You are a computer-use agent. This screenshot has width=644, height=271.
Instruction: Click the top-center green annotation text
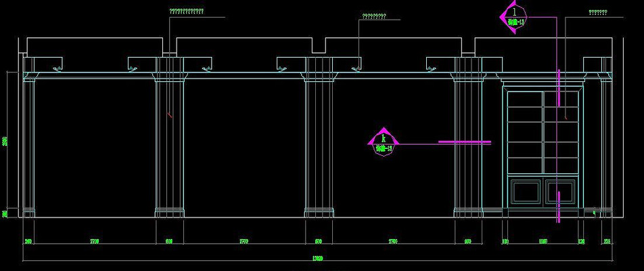tap(374, 16)
